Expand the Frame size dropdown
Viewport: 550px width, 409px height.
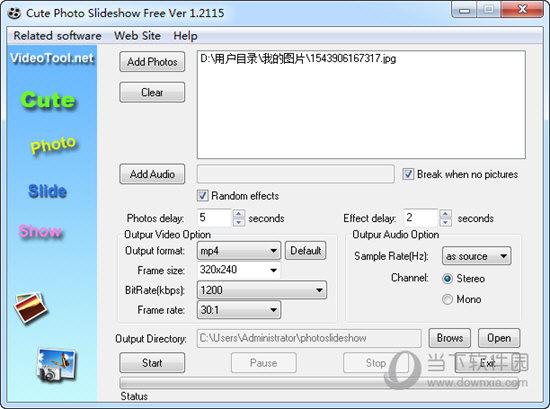coord(274,270)
